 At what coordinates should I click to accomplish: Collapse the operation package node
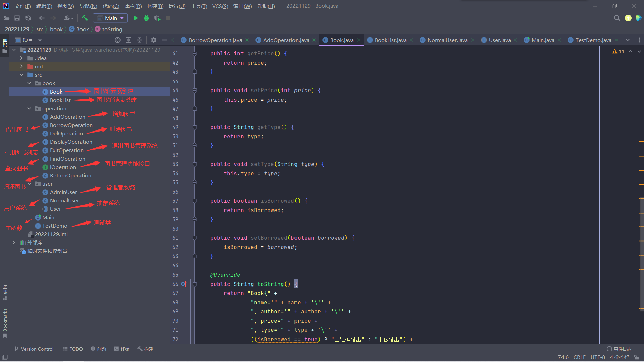click(29, 108)
